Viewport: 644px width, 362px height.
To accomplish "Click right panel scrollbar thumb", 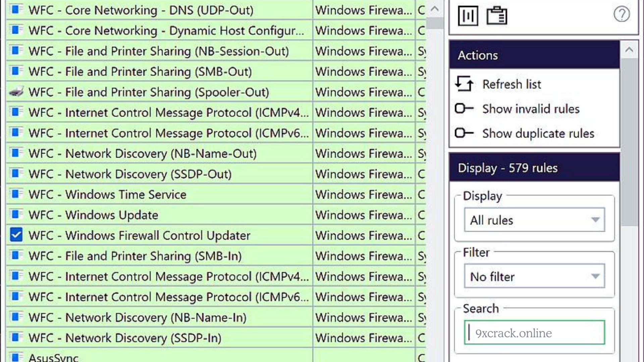I will [629, 142].
